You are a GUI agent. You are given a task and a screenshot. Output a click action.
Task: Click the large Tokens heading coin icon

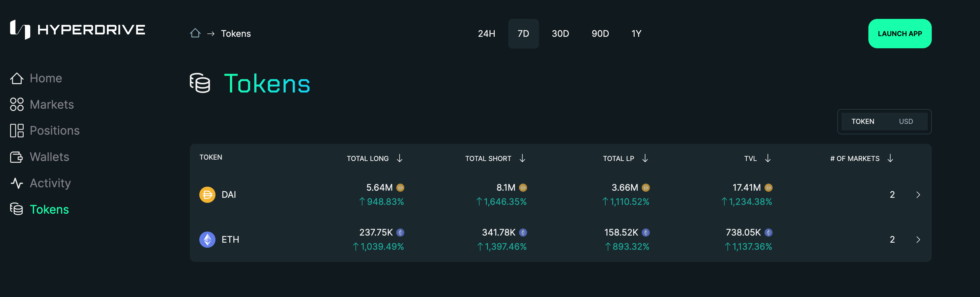(200, 83)
